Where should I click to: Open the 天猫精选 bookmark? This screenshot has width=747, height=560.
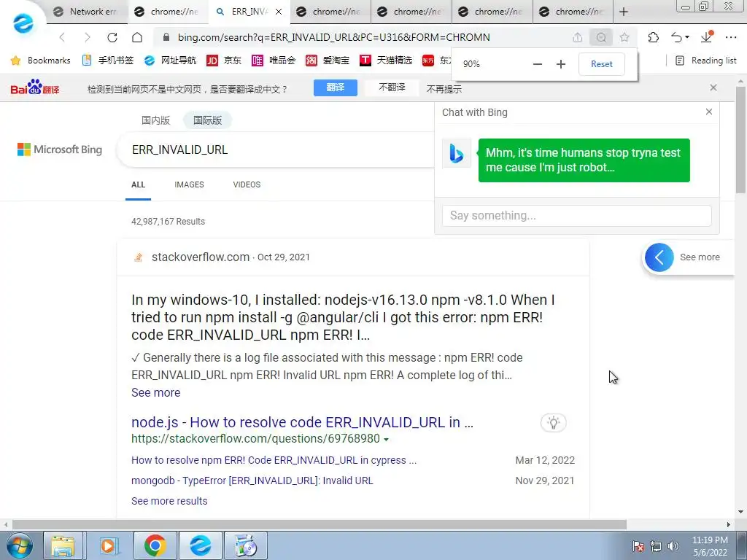[x=386, y=61]
